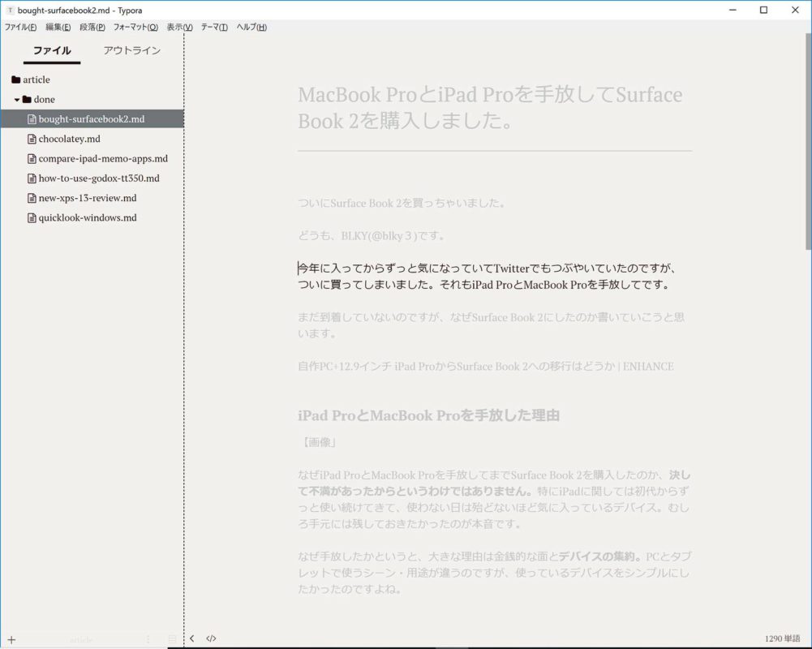Viewport: 812px width, 649px height.
Task: Hide sidebar with the left chevron
Action: pyautogui.click(x=192, y=638)
